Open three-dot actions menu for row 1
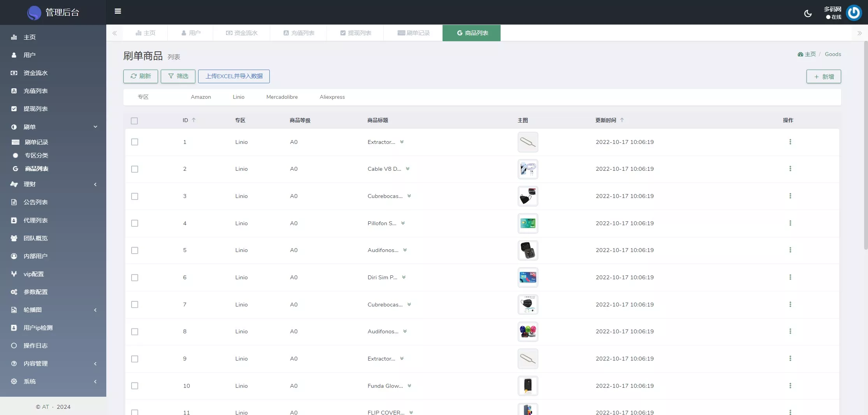Image resolution: width=868 pixels, height=415 pixels. coord(790,142)
